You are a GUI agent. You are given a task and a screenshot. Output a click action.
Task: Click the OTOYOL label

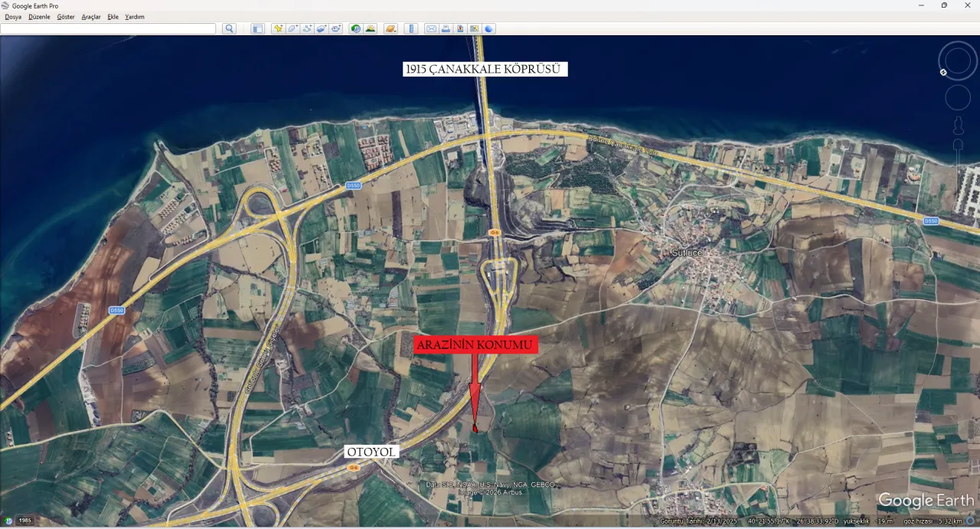click(371, 452)
